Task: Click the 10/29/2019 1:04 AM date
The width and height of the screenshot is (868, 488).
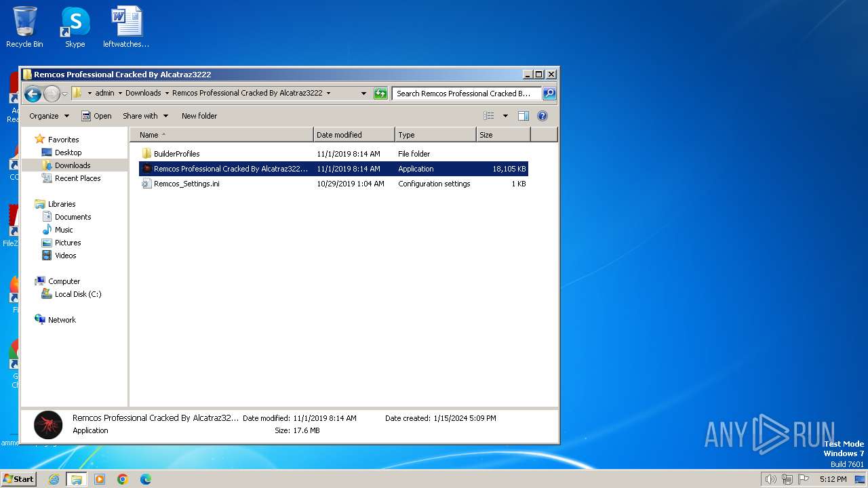Action: pos(350,184)
